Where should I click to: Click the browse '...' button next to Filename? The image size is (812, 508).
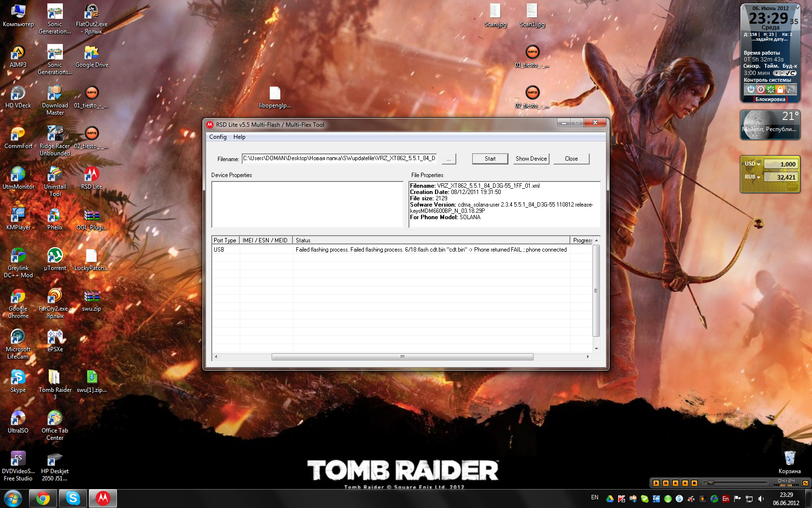point(449,159)
